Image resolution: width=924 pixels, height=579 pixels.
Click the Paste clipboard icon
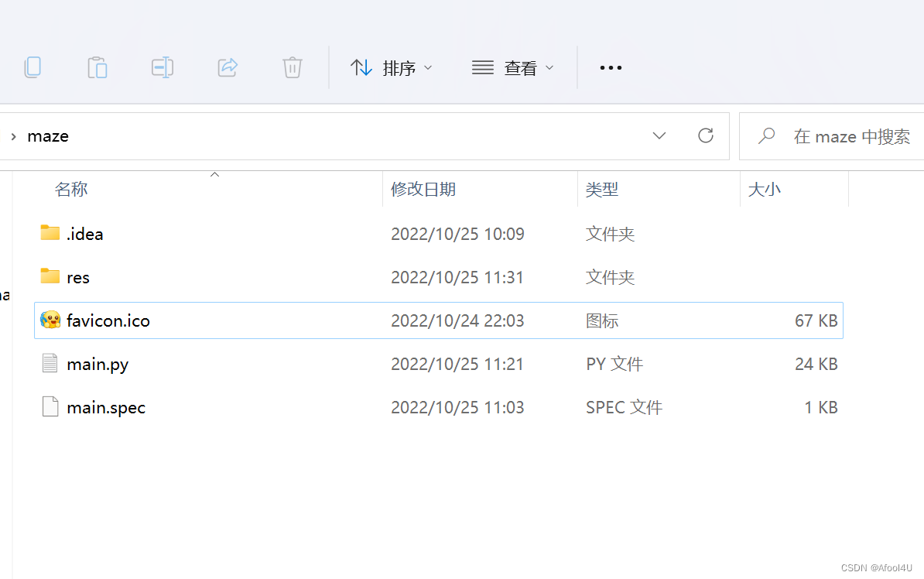point(98,68)
